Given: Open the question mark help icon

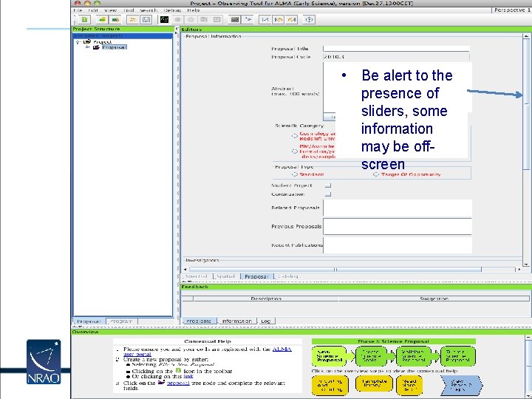Looking at the screenshot, I should (309, 20).
